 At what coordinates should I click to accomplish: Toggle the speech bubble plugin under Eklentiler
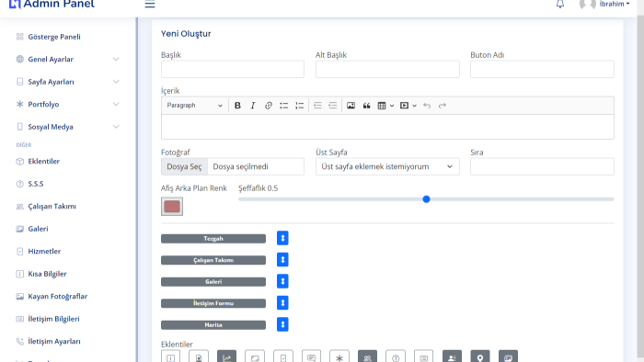[x=311, y=356]
